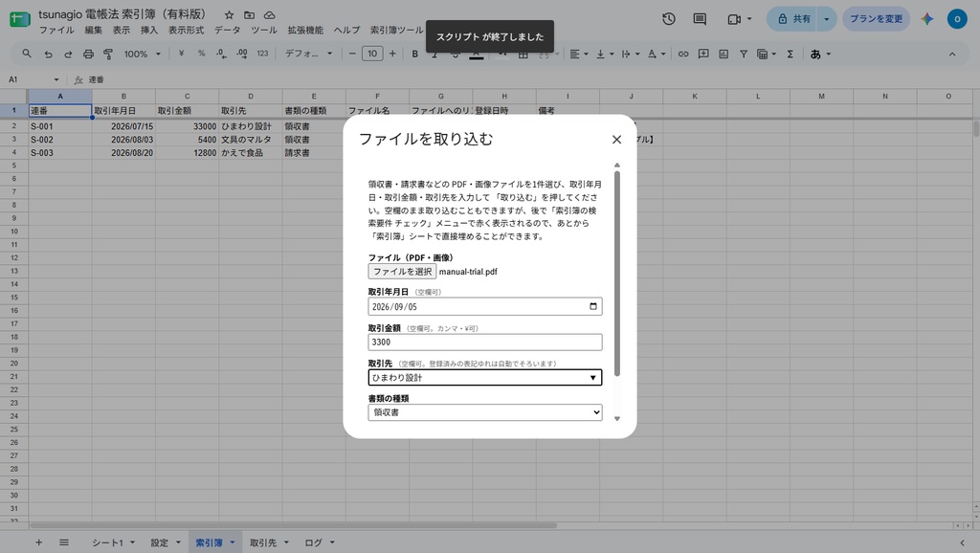Switch to the 取引先 sheet tab

tap(263, 542)
